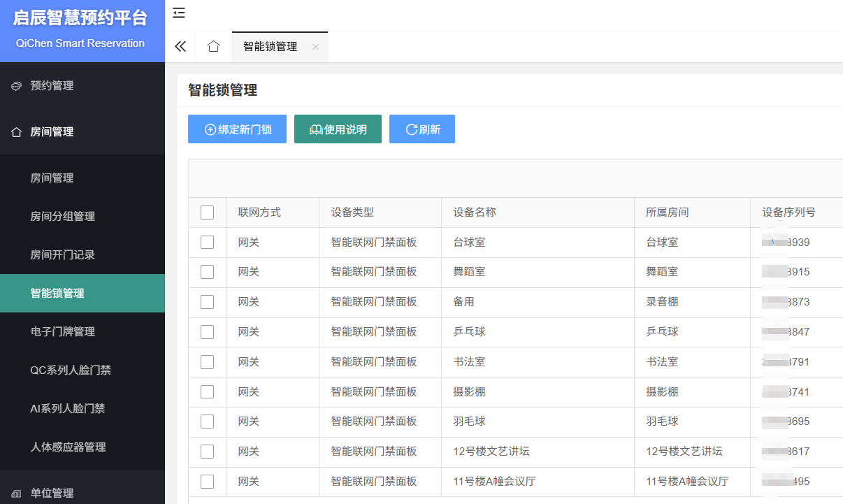Click the 启辰智慧预约平台 logo title

click(x=80, y=19)
